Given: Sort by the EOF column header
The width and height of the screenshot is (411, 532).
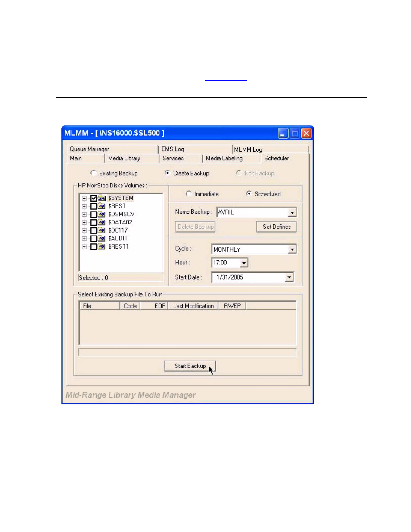Looking at the screenshot, I should [154, 306].
